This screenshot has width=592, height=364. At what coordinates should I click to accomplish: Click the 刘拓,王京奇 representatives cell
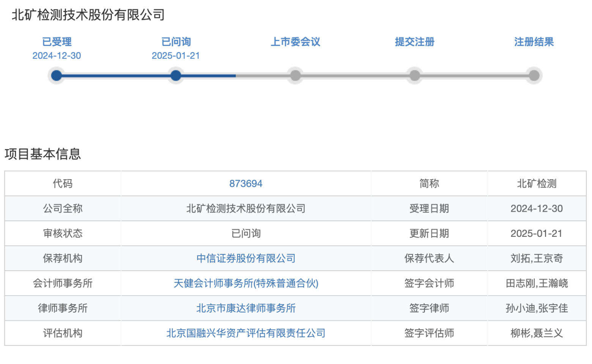(x=537, y=258)
